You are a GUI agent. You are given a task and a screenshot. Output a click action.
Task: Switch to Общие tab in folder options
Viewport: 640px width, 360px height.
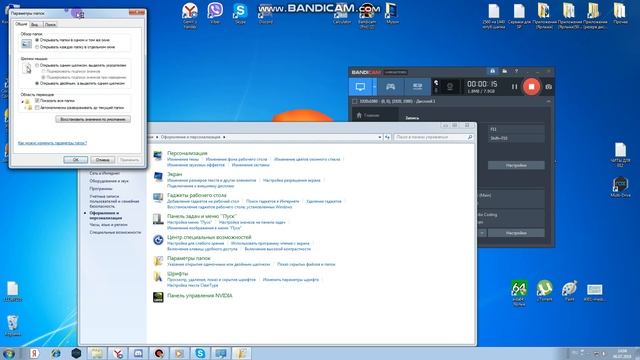click(x=21, y=24)
